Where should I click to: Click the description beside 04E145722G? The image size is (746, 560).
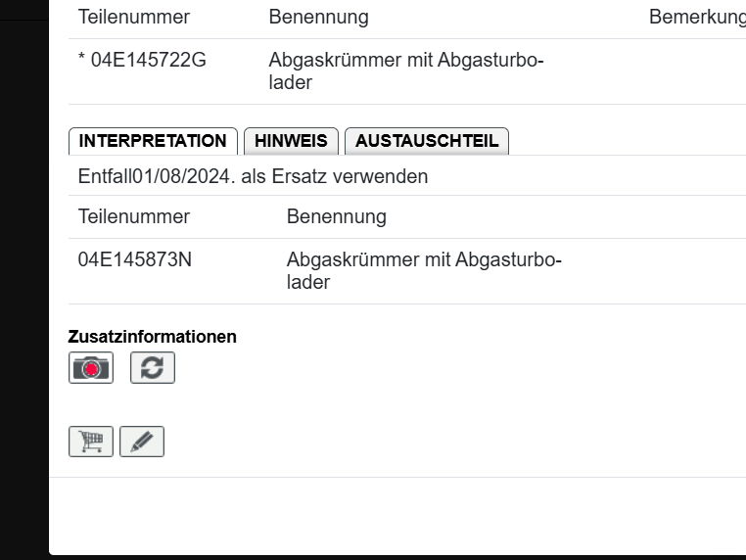coord(405,71)
